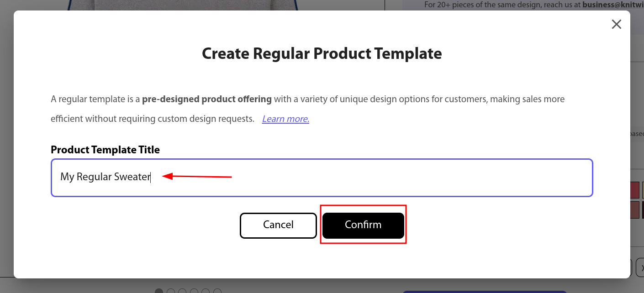Select the fourth carousel dot
This screenshot has width=644, height=293.
click(x=194, y=291)
